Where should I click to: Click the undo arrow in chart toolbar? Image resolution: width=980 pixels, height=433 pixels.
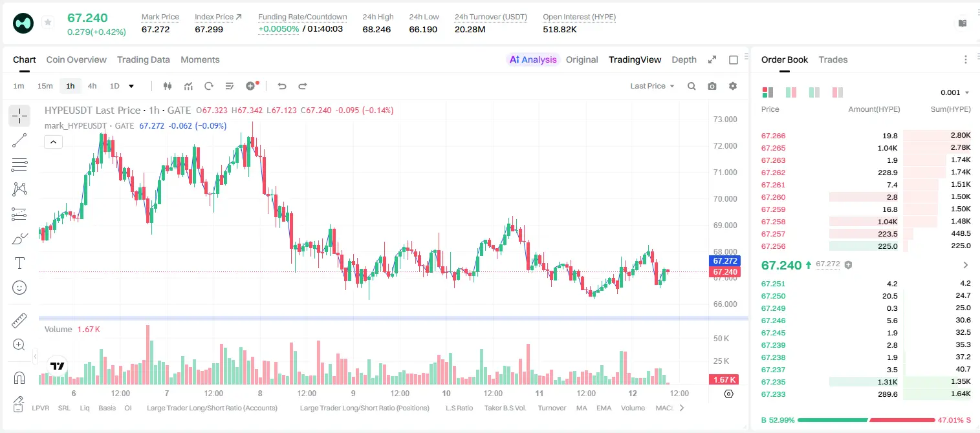point(281,86)
